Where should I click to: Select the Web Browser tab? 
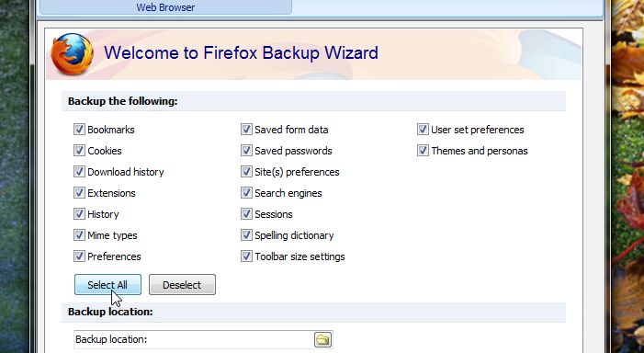pos(165,7)
